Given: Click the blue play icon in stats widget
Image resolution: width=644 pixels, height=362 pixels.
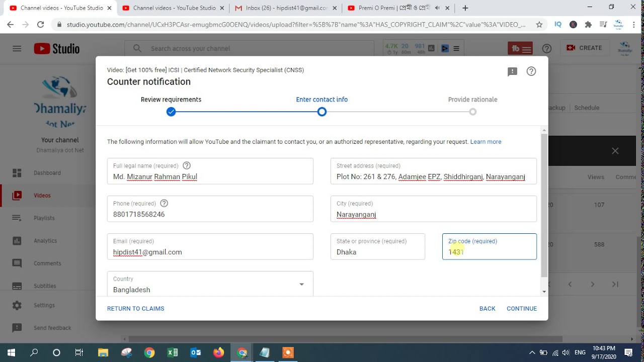Looking at the screenshot, I should click(x=445, y=48).
